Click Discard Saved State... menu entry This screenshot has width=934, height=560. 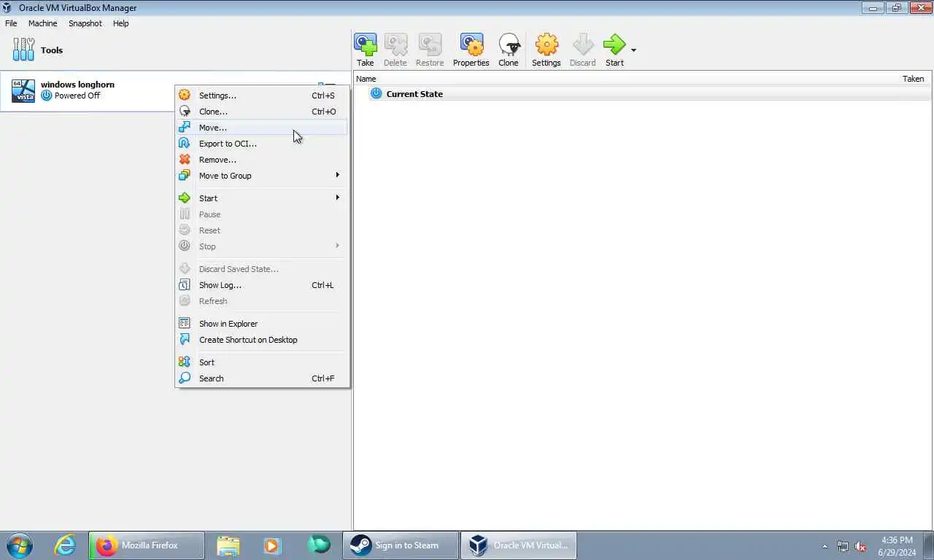point(262,269)
